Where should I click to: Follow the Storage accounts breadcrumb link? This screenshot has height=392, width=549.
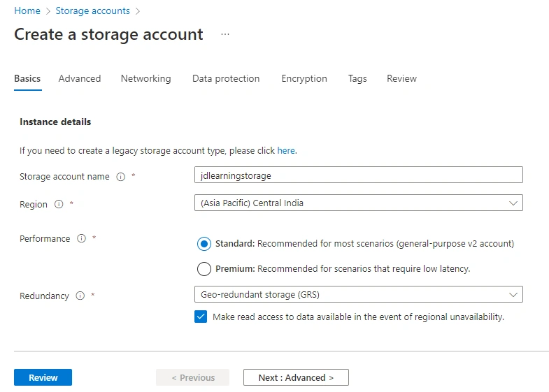click(x=92, y=11)
